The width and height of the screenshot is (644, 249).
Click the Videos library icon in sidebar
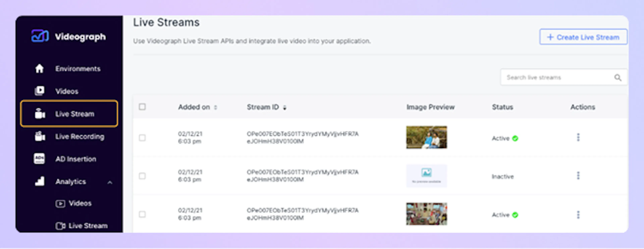point(39,91)
